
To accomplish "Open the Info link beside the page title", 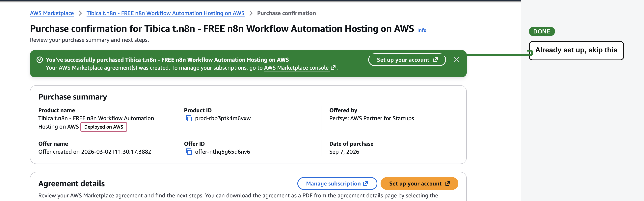I will 421,30.
